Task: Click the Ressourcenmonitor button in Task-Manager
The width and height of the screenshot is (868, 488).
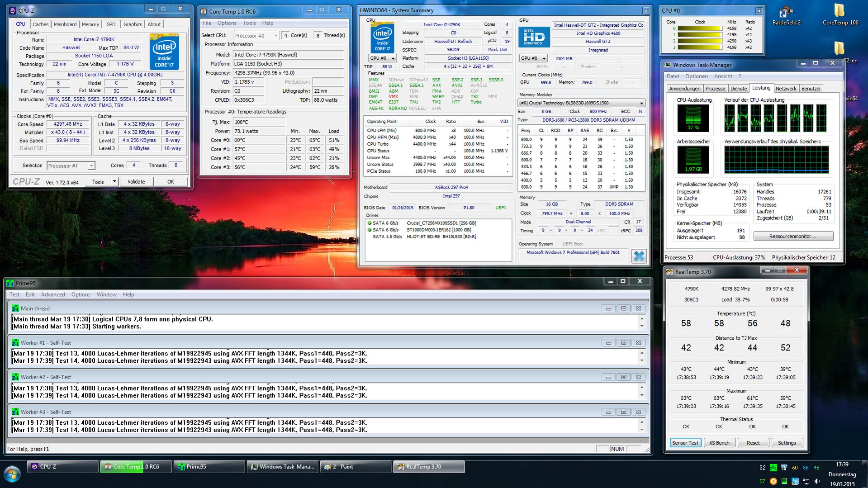Action: [793, 236]
